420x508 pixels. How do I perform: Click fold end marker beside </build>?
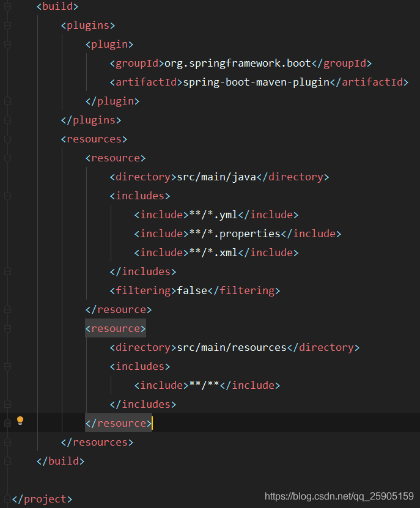[x=8, y=461]
